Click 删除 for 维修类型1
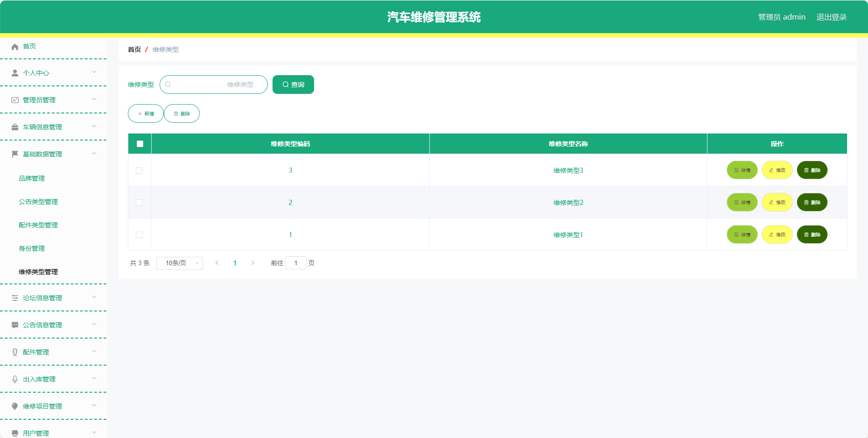This screenshot has height=438, width=868. click(x=812, y=234)
